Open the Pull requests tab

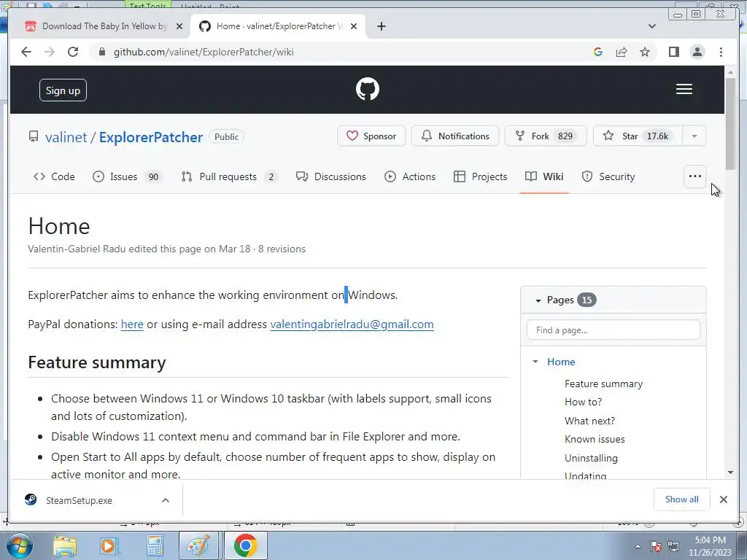point(228,176)
